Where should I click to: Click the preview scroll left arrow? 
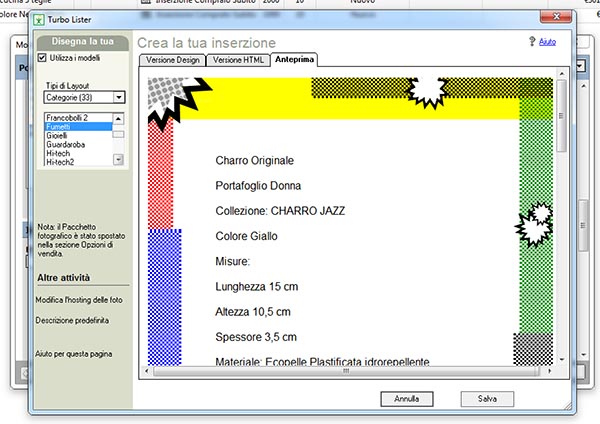click(147, 371)
